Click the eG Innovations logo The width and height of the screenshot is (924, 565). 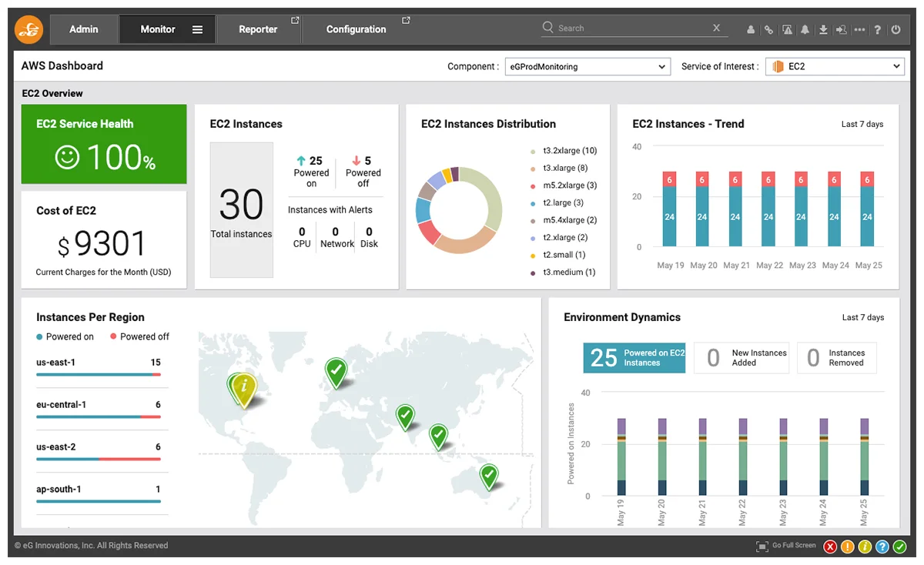tap(29, 29)
